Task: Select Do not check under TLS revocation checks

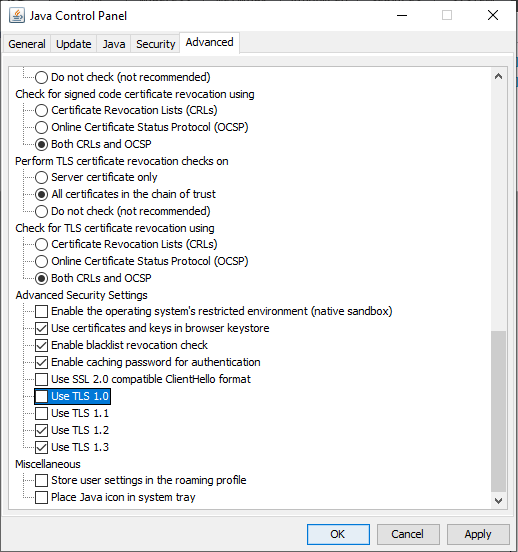Action: click(41, 211)
